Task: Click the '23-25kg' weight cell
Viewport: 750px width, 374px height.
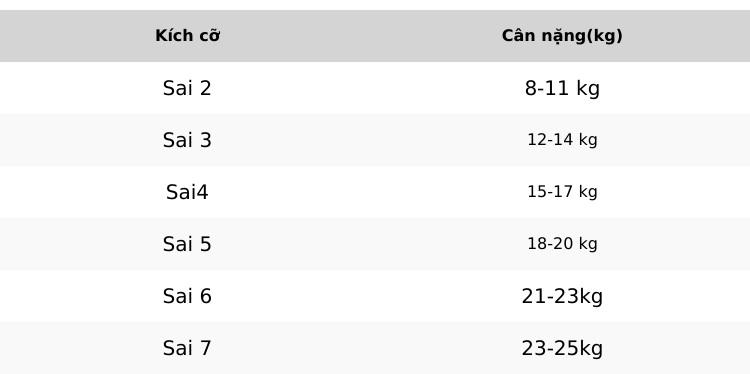Action: (562, 348)
